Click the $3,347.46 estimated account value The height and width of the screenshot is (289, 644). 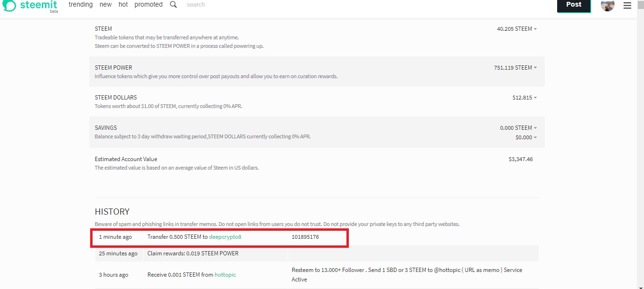pos(521,159)
